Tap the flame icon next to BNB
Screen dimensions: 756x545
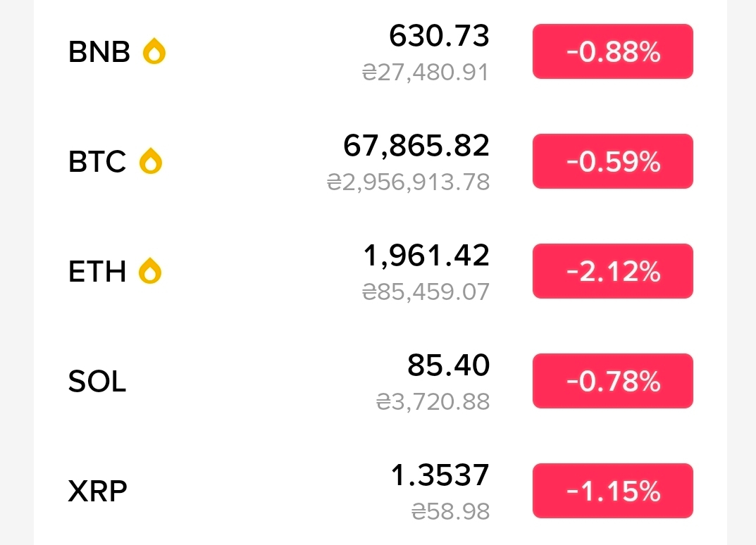pyautogui.click(x=154, y=51)
